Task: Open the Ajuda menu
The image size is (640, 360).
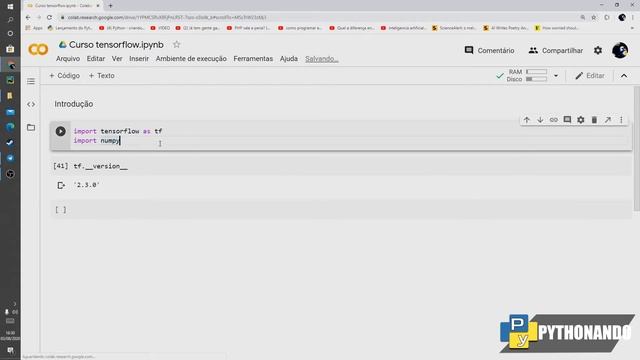Action: pyautogui.click(x=289, y=59)
